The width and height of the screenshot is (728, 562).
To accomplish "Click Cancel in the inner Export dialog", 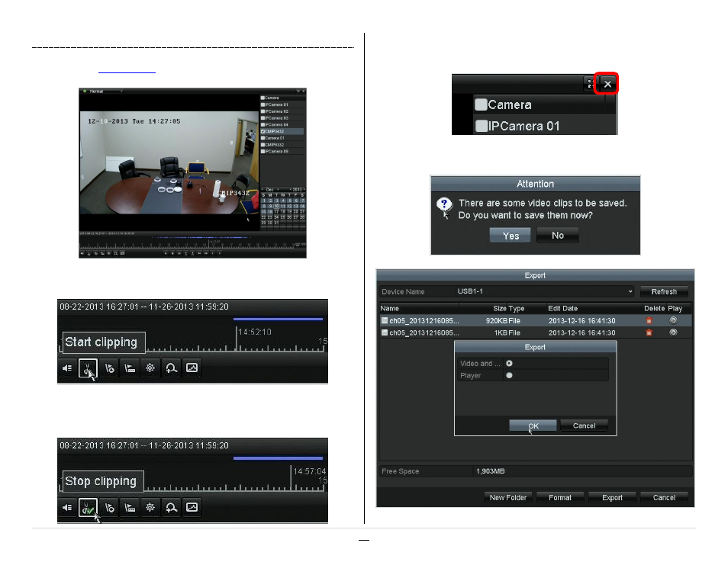I will point(584,426).
